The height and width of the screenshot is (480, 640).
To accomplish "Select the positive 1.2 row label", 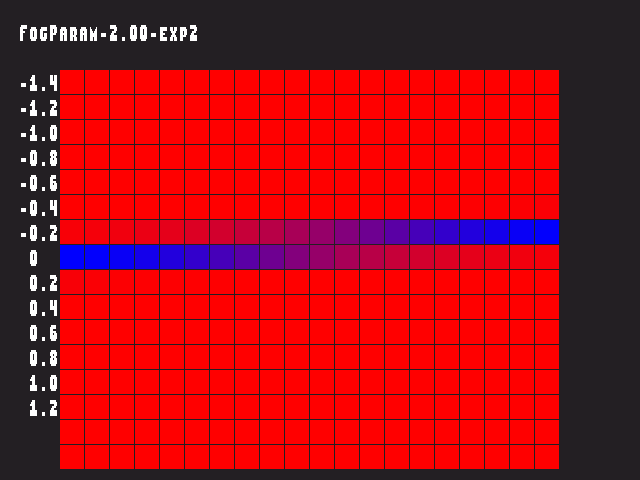I will (x=44, y=408).
